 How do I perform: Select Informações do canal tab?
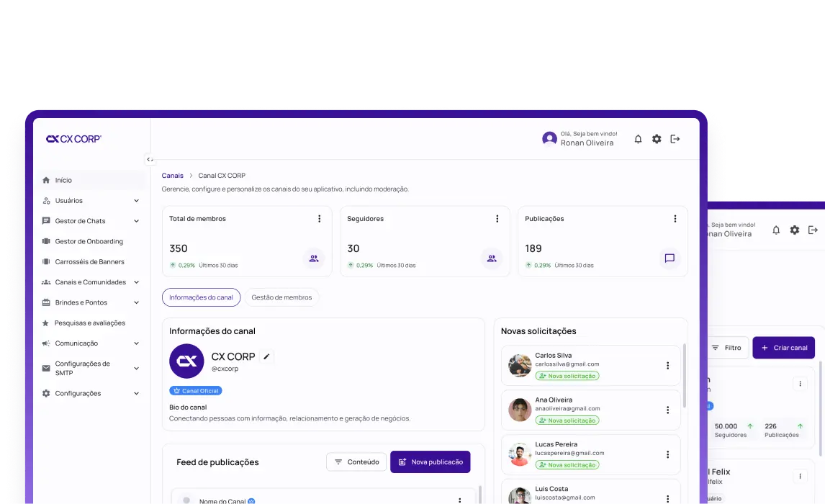(201, 297)
